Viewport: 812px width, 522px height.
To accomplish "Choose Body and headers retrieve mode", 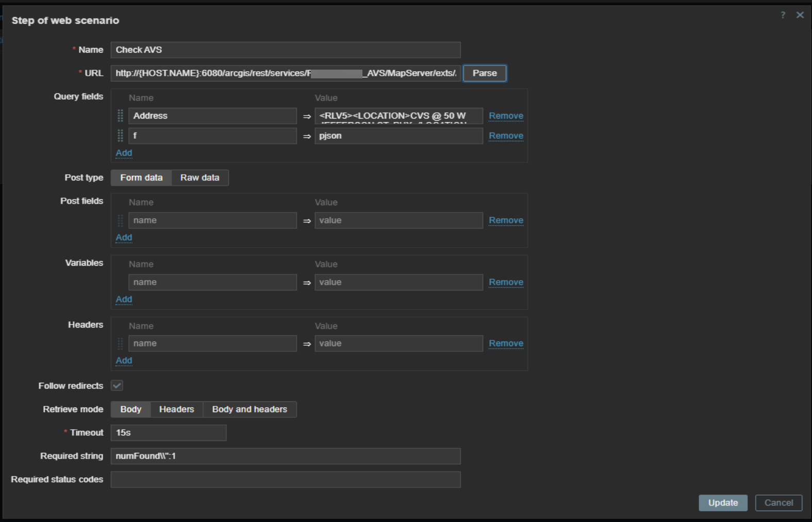I will pyautogui.click(x=250, y=409).
